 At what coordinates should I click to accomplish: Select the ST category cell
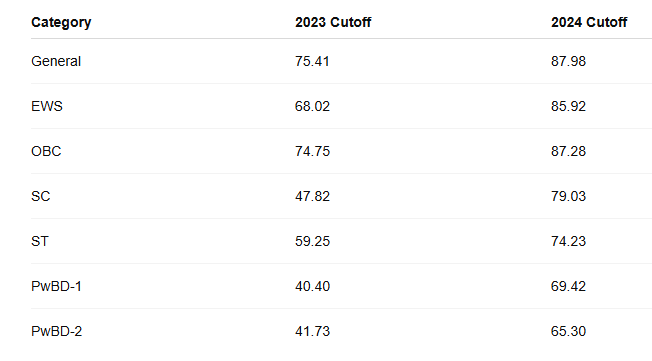[40, 241]
